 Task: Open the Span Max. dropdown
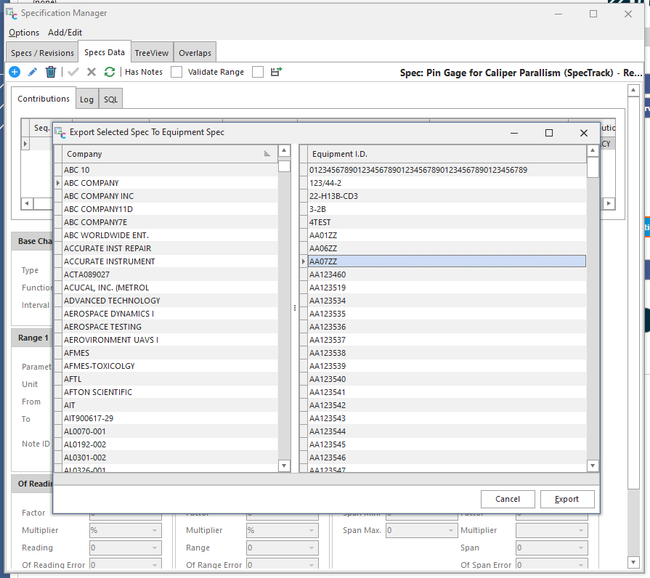click(x=451, y=530)
